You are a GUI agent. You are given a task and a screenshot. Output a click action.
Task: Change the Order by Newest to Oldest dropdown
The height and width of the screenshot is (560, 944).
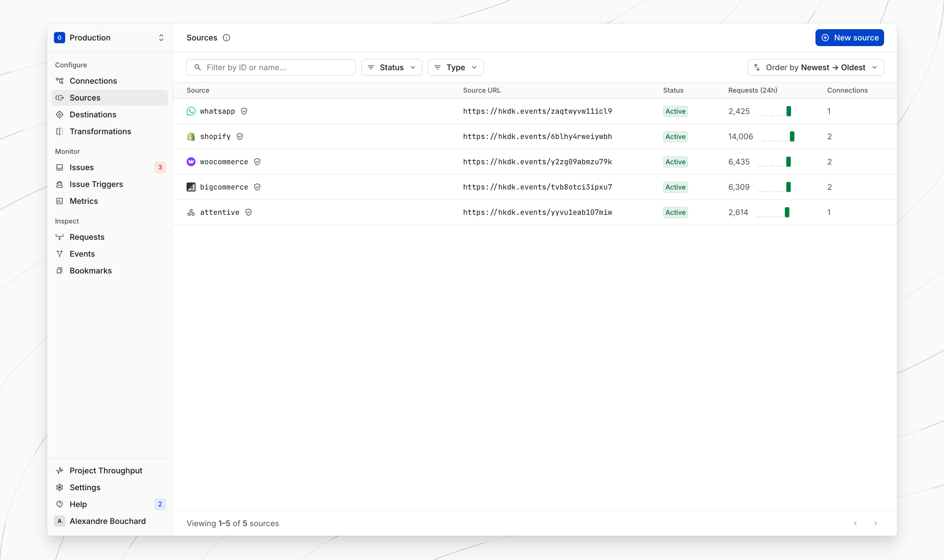point(815,67)
